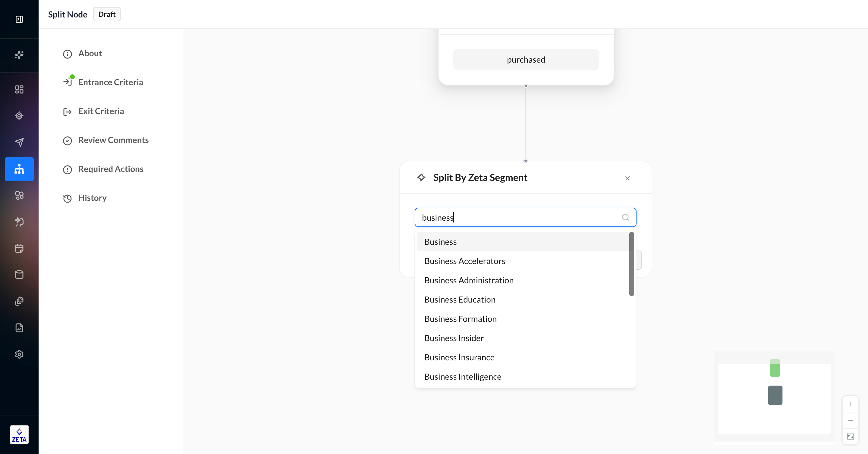Click the Split By Zeta Segment heading
Screen dimensions: 868x454
(480, 177)
